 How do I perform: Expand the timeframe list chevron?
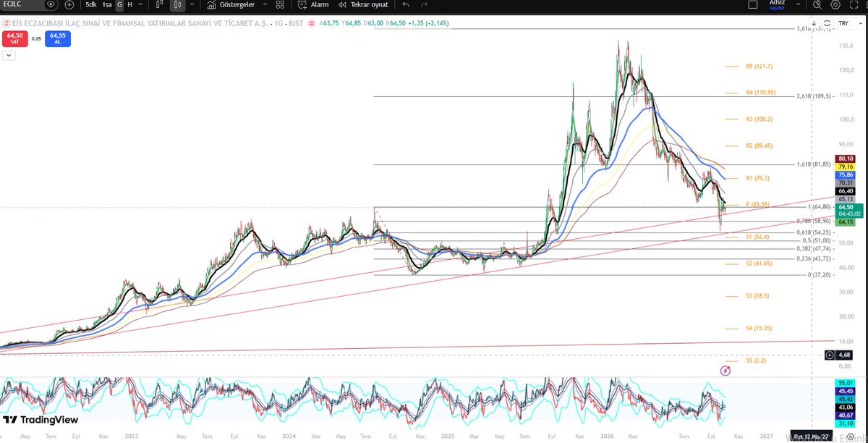pyautogui.click(x=141, y=4)
